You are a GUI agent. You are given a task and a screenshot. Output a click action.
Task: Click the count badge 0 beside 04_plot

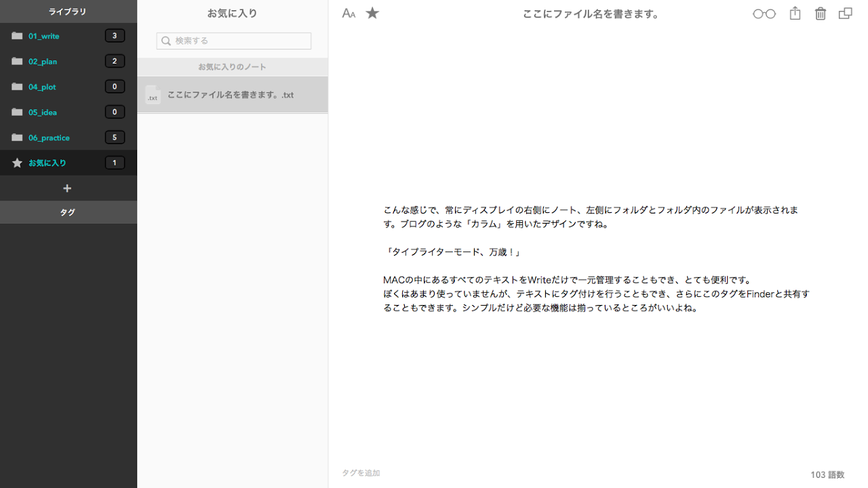coord(115,87)
